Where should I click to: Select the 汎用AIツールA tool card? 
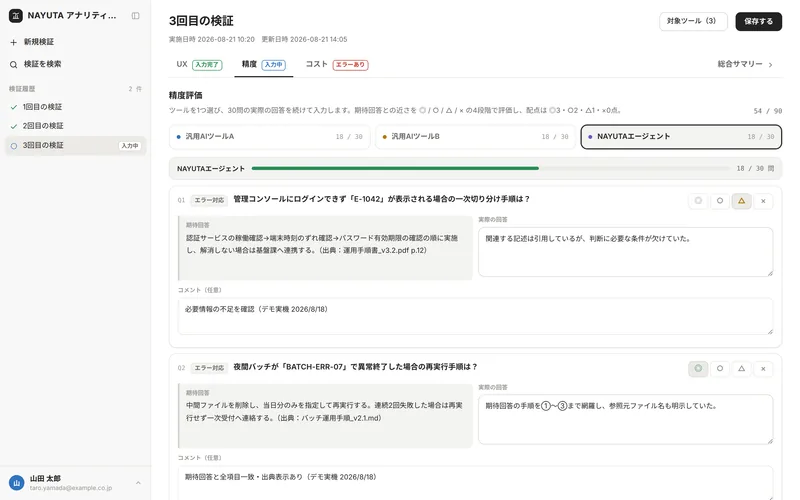pyautogui.click(x=269, y=137)
